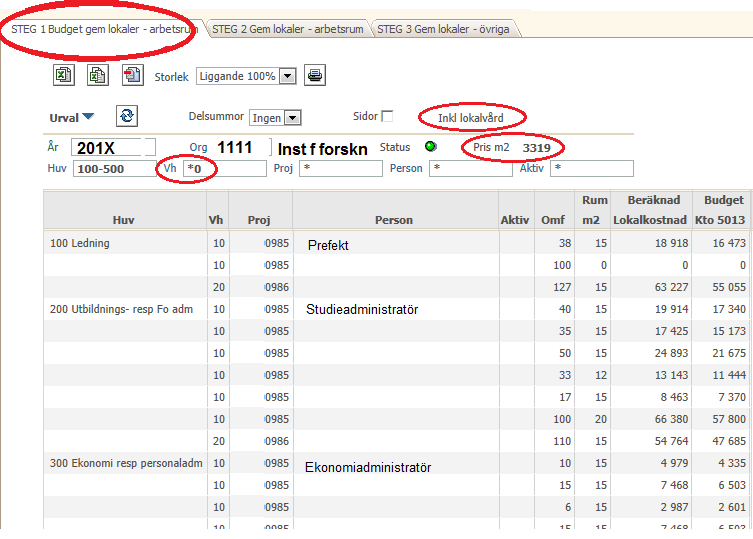Image resolution: width=753 pixels, height=539 pixels.
Task: Click the Omf value 127
Action: 562,287
